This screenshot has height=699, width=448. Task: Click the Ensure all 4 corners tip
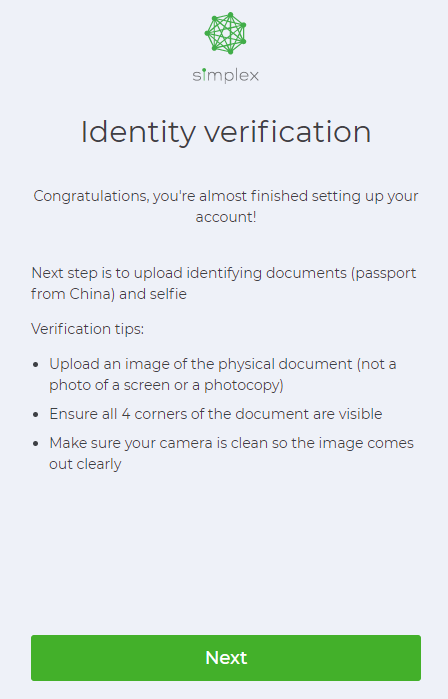pyautogui.click(x=216, y=414)
